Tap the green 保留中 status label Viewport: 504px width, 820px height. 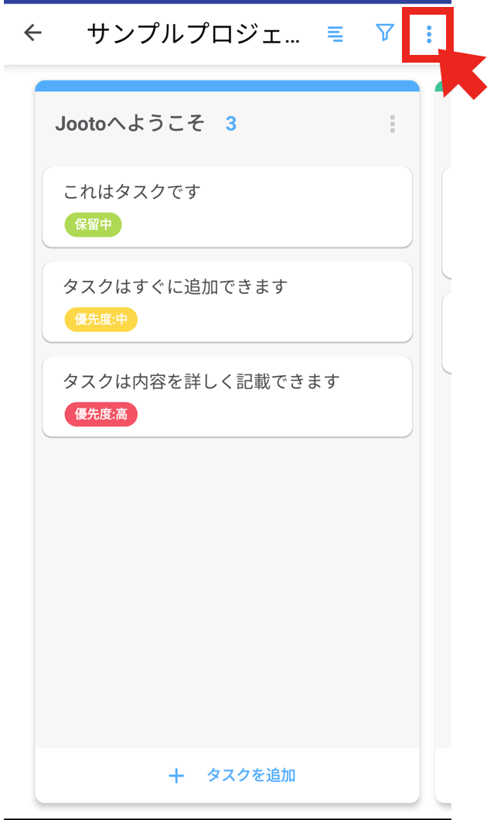coord(93,225)
